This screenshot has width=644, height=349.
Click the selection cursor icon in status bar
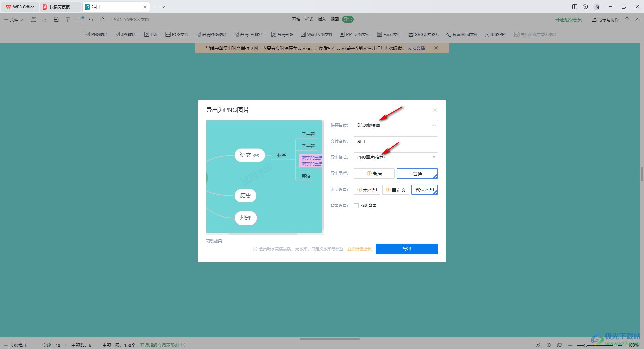point(538,345)
